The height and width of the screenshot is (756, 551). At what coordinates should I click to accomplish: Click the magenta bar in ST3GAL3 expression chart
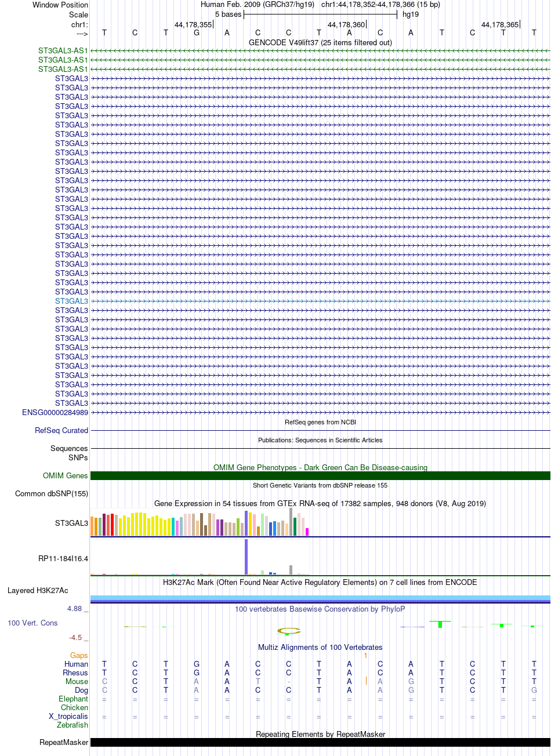point(307,532)
